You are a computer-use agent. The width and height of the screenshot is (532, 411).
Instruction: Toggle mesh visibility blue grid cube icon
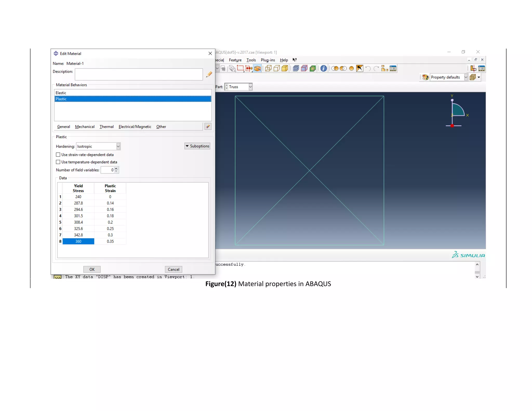pyautogui.click(x=296, y=68)
